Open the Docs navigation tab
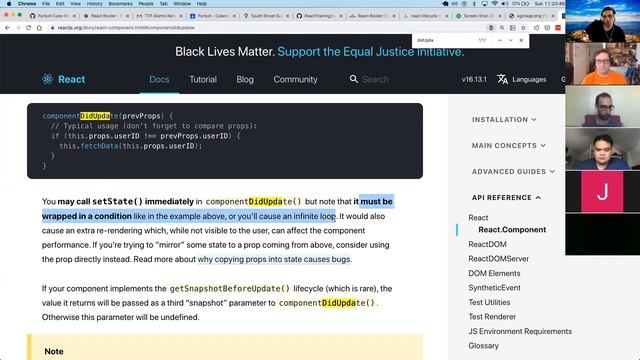The height and width of the screenshot is (360, 640). (x=159, y=79)
